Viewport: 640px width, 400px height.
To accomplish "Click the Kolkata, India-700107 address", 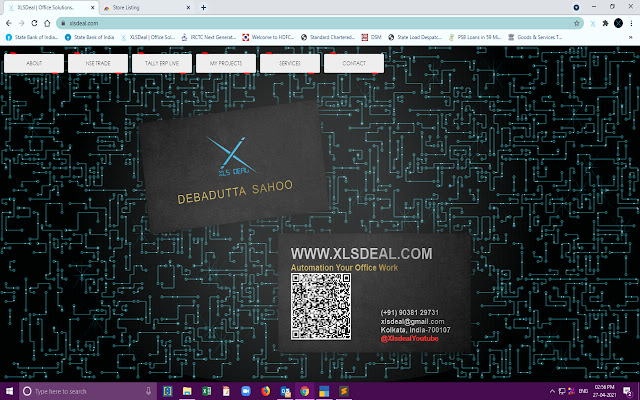I will tap(415, 330).
